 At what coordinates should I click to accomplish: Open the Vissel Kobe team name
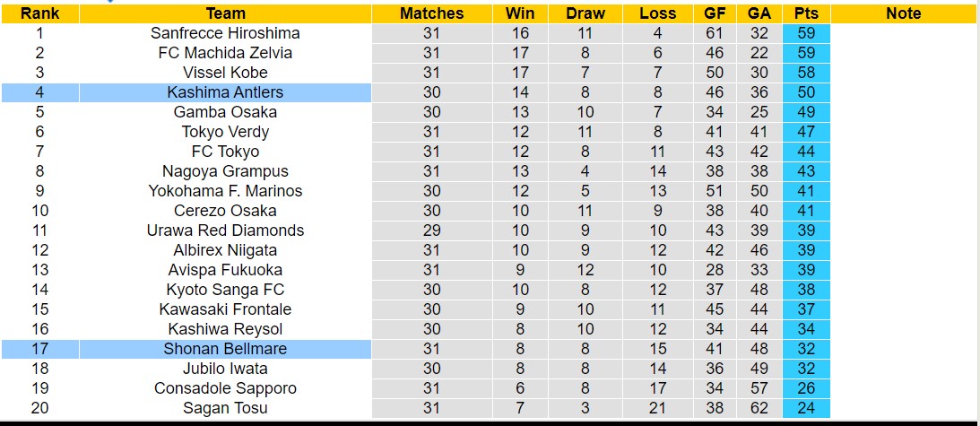pos(225,73)
